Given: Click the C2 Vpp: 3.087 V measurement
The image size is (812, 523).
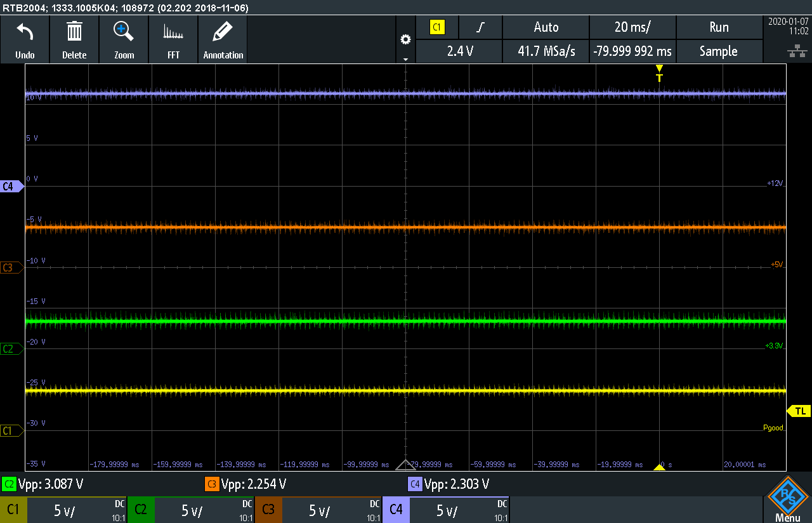Looking at the screenshot, I should point(43,484).
